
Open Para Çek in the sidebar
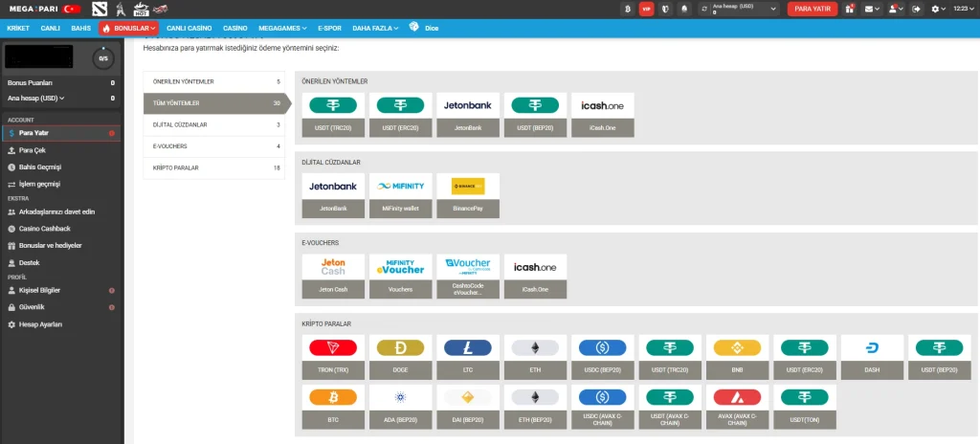(60, 150)
